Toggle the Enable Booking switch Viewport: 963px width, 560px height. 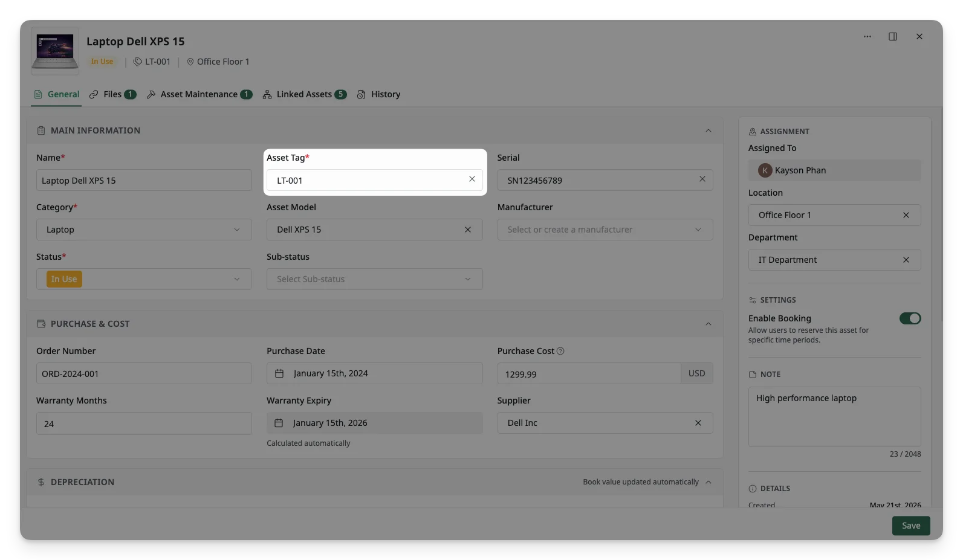[910, 318]
